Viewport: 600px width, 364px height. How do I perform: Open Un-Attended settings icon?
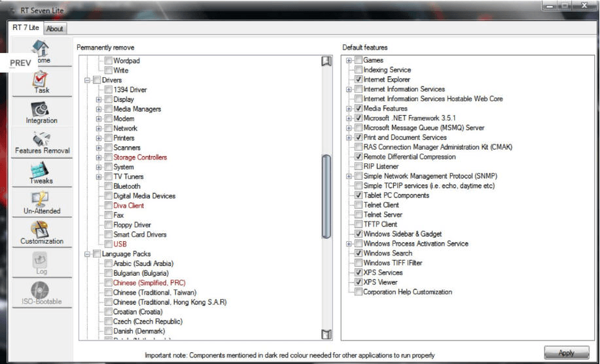(41, 203)
